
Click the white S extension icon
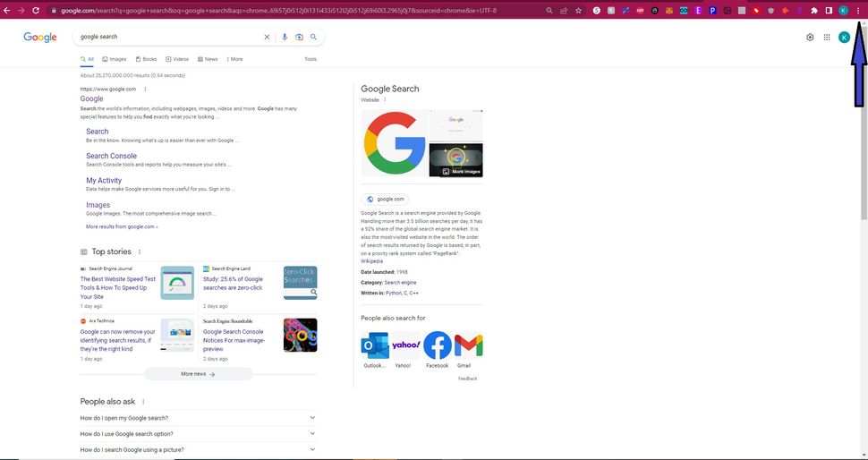point(597,11)
